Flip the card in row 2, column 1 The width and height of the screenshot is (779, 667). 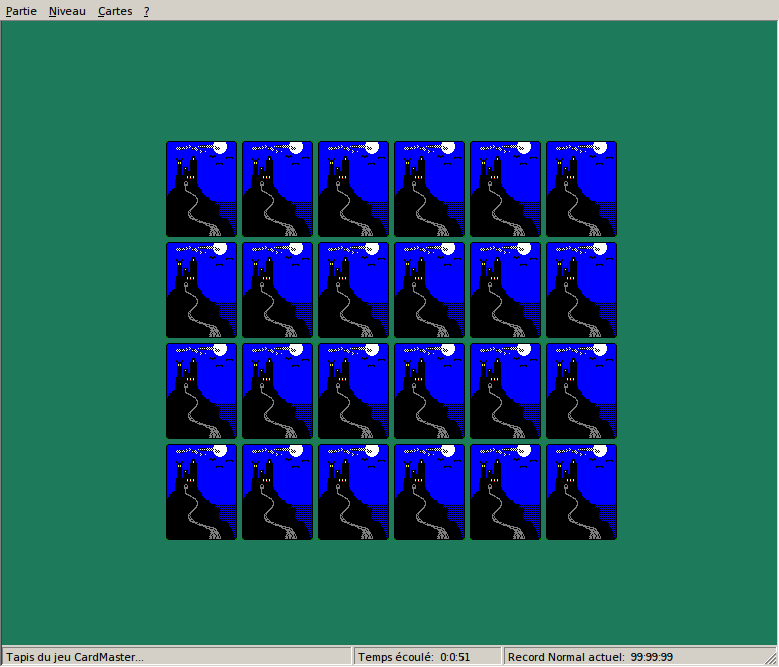tap(201, 290)
